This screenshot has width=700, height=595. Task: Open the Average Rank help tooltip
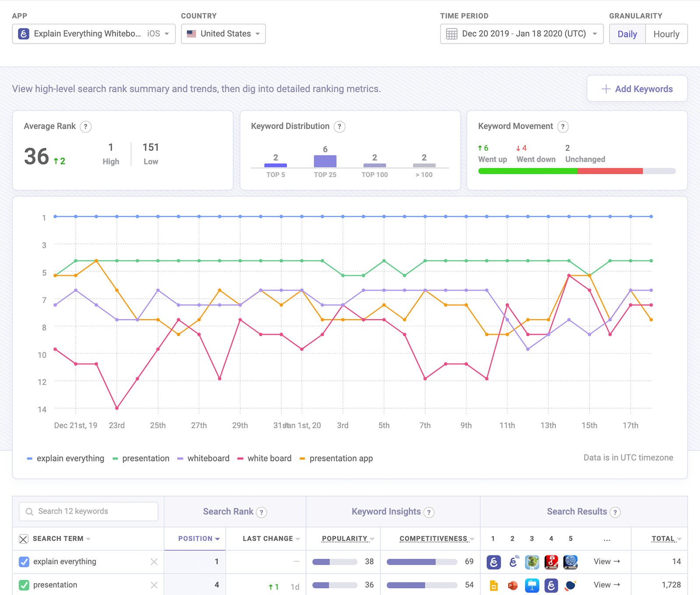[x=86, y=127]
